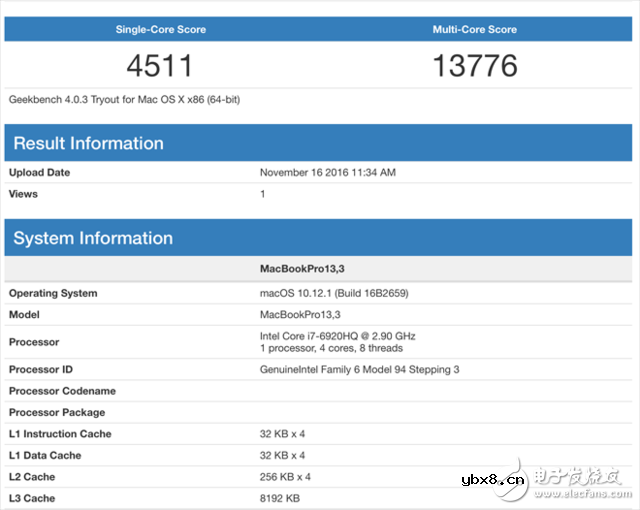The image size is (640, 510).
Task: Click the Model row label
Action: click(24, 315)
